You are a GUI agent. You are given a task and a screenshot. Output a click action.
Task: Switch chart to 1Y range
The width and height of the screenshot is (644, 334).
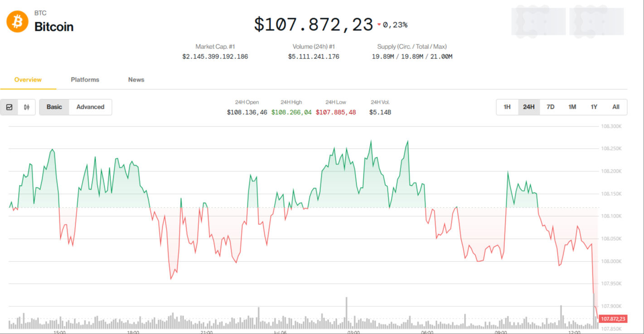point(594,107)
